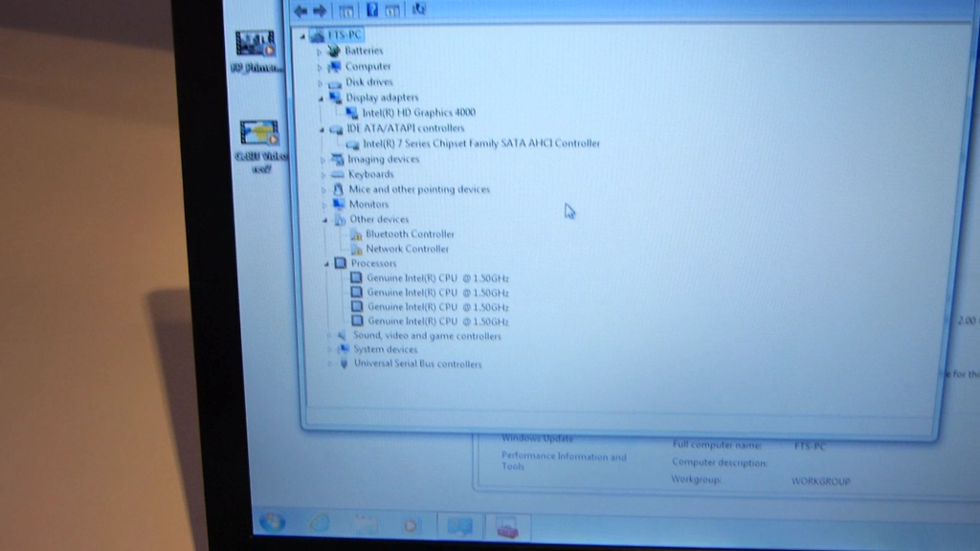
Task: Select the FTS-PC root label
Action: (345, 35)
